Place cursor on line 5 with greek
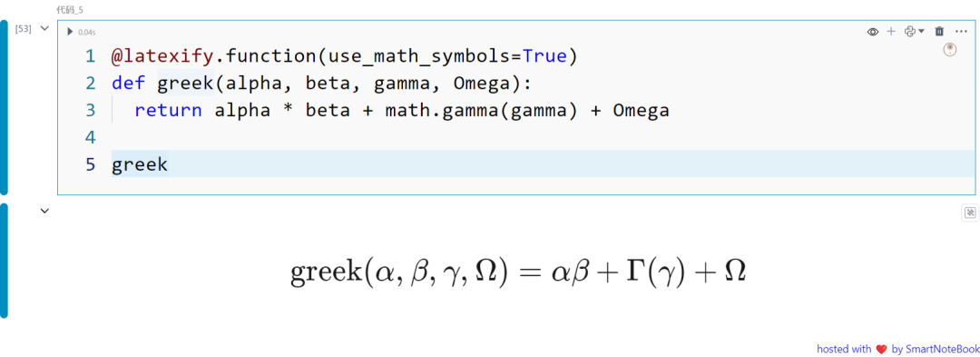 pos(140,164)
